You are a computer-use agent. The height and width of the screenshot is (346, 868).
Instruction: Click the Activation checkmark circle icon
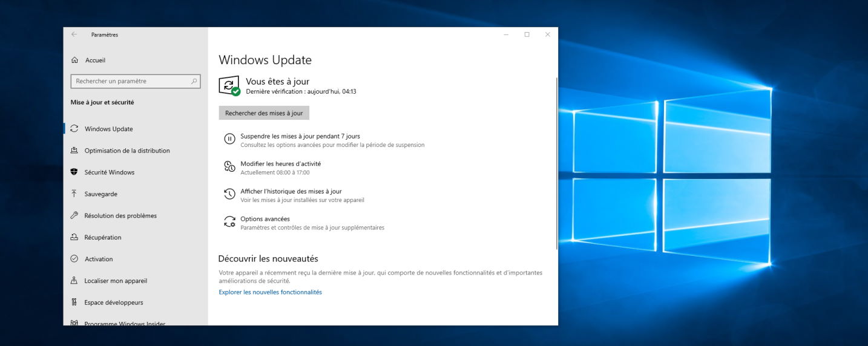point(74,259)
